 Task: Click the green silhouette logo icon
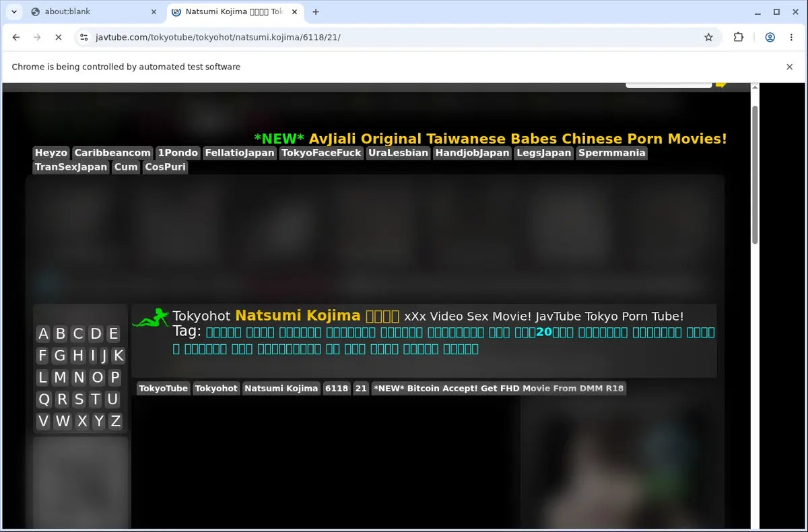coord(151,318)
